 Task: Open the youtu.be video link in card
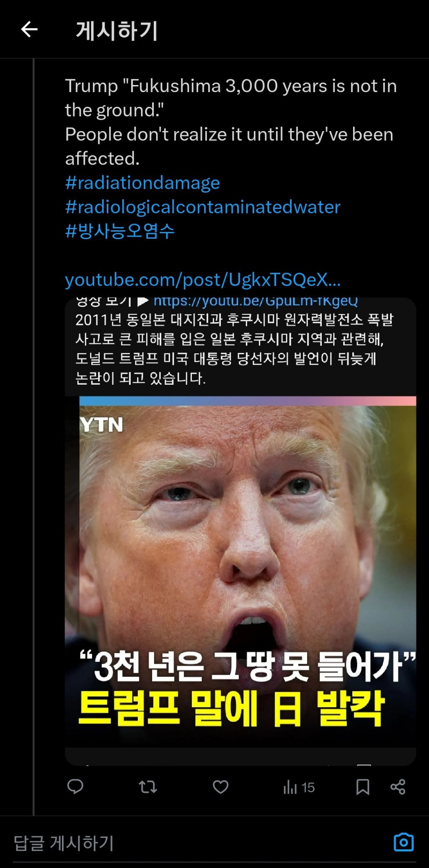[x=256, y=301]
